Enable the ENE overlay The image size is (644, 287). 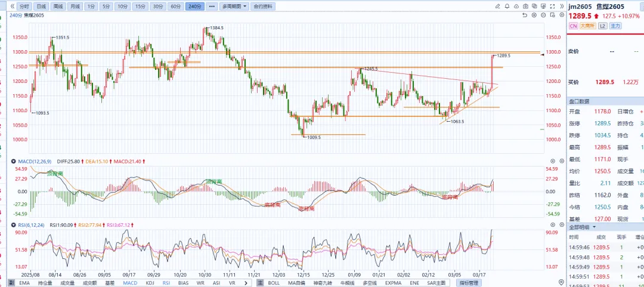pyautogui.click(x=414, y=283)
